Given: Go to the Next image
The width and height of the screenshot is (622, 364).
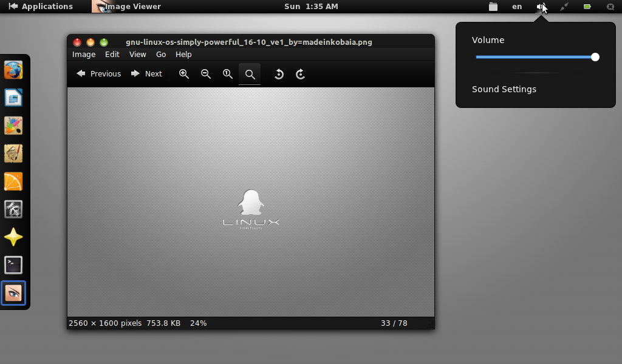Looking at the screenshot, I should pyautogui.click(x=146, y=73).
